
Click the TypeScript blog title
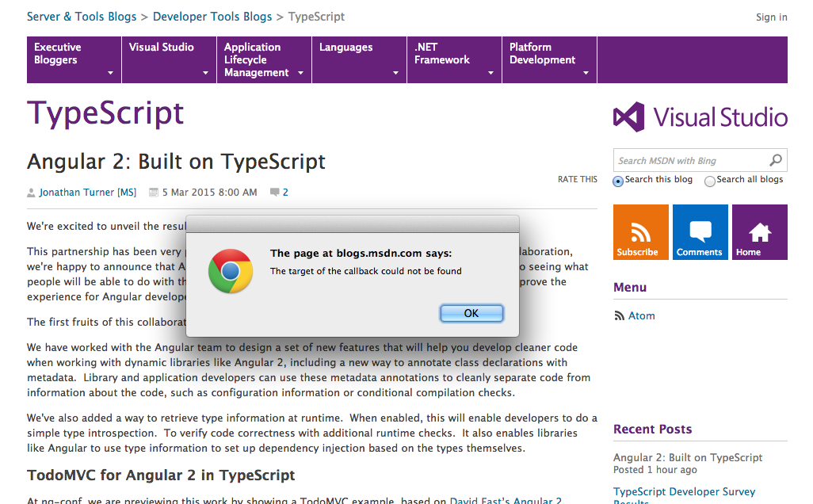105,114
